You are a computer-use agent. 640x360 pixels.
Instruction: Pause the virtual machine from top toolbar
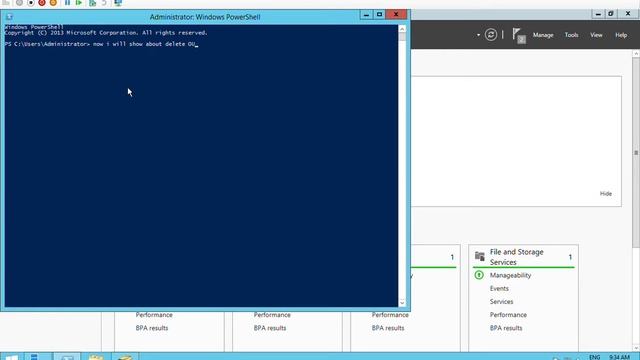[67, 3]
